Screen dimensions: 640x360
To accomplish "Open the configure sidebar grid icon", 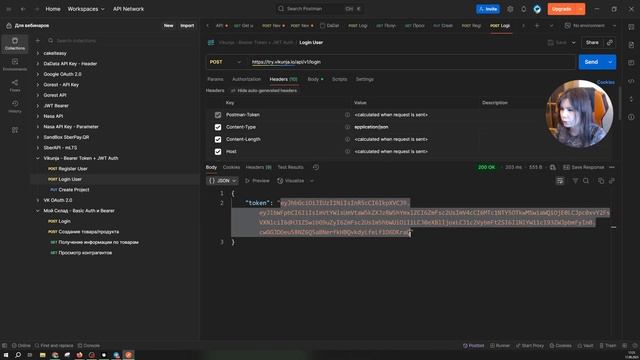I will click(x=15, y=130).
